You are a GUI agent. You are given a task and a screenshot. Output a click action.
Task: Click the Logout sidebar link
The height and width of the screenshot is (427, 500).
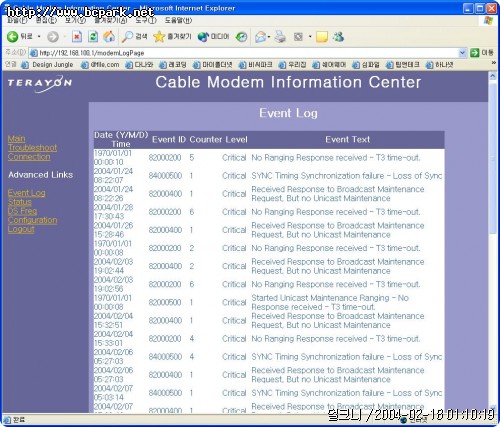(21, 229)
